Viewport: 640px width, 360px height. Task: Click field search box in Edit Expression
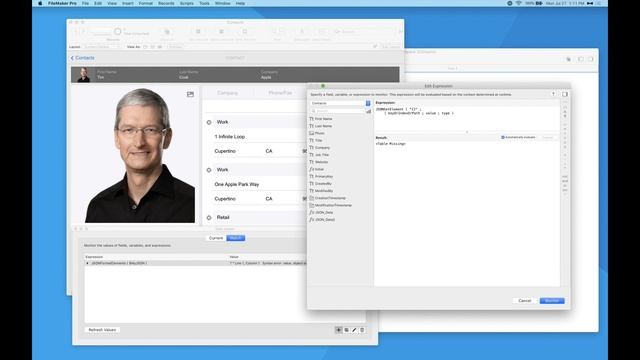[337, 111]
